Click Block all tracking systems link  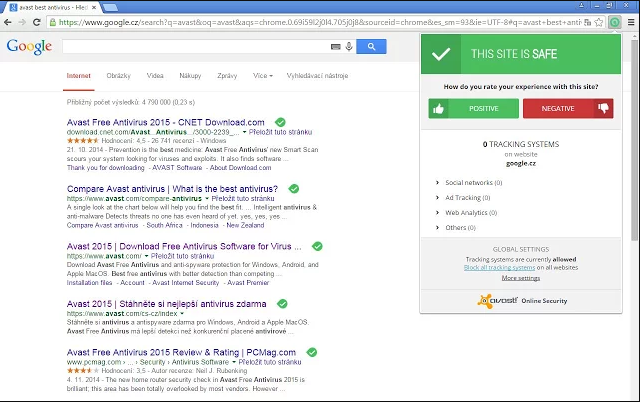[499, 268]
